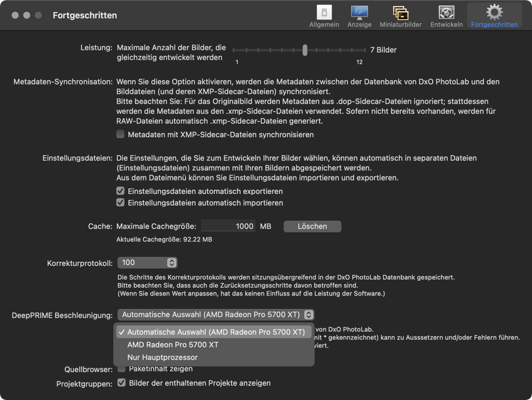The width and height of the screenshot is (532, 400).
Task: Click the 'Leistung:' label
Action: click(97, 47)
